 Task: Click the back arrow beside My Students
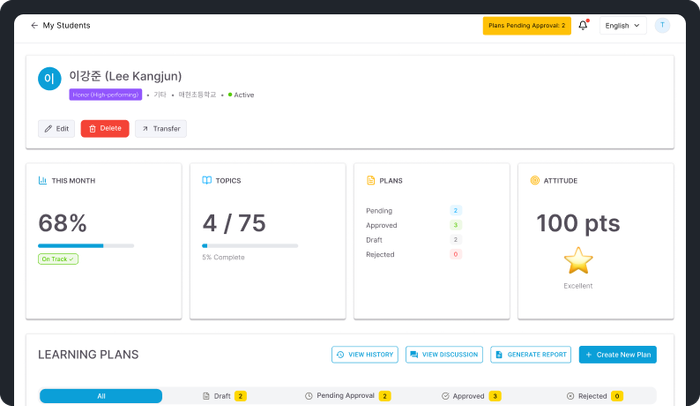[x=34, y=26]
